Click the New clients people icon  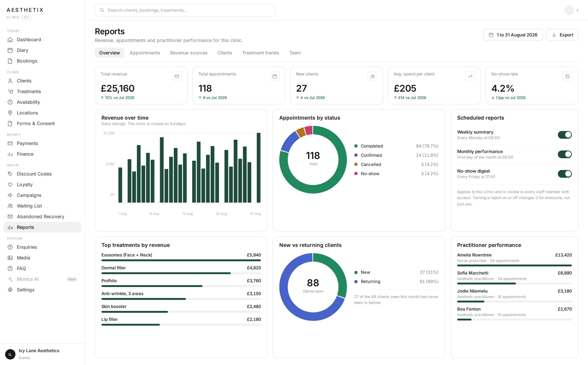(372, 76)
